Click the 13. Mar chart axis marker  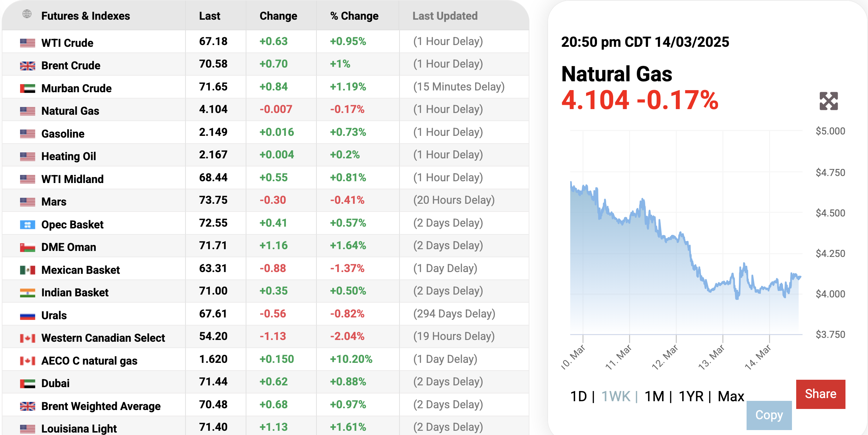(712, 357)
